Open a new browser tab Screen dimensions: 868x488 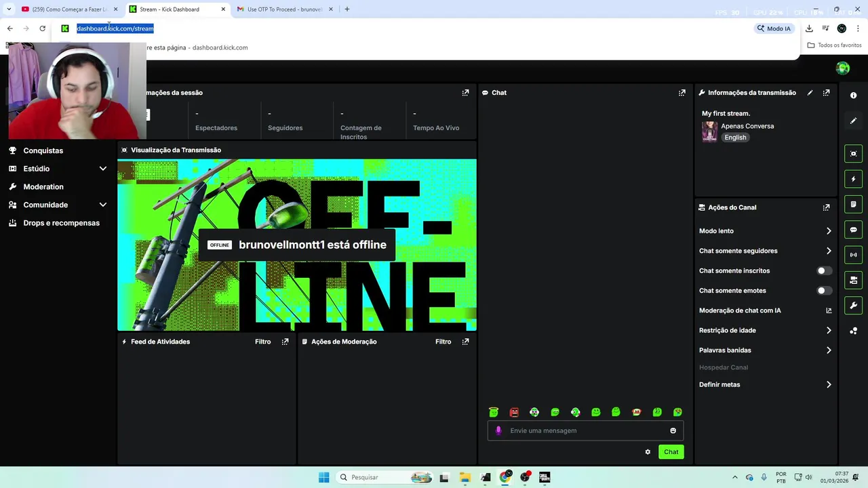[347, 9]
